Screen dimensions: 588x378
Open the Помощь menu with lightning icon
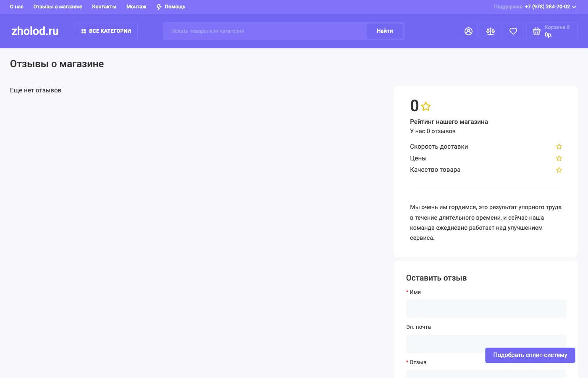coord(171,7)
